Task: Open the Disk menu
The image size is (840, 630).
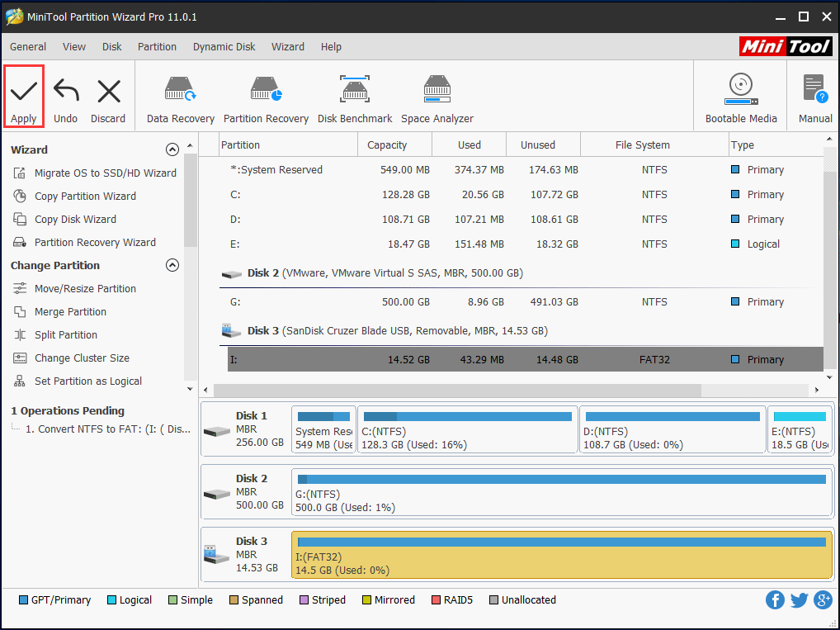Action: click(112, 46)
